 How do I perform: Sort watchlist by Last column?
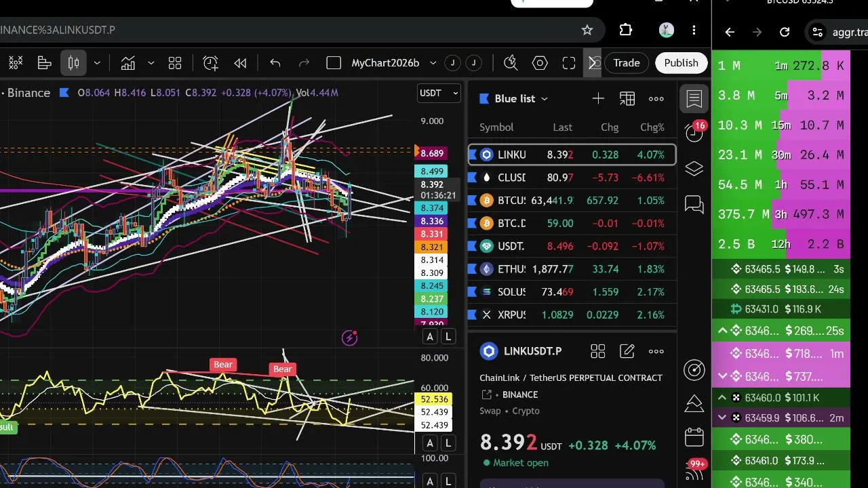pyautogui.click(x=563, y=127)
